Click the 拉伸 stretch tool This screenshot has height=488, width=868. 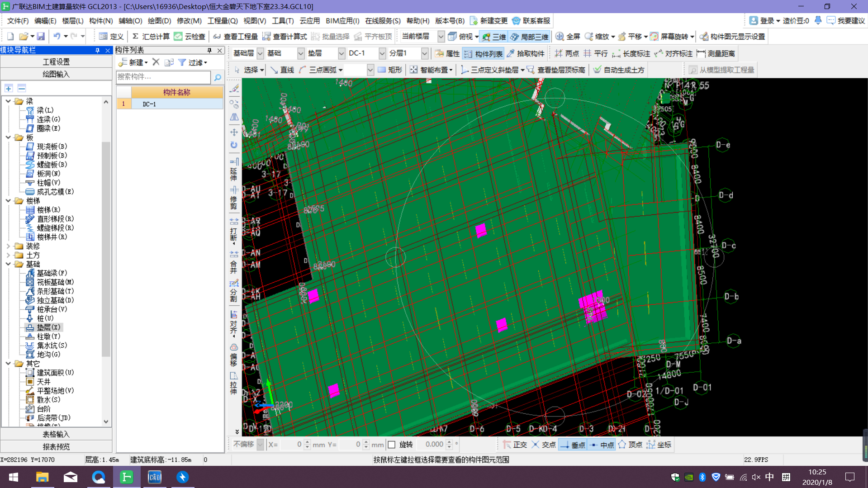(x=234, y=383)
